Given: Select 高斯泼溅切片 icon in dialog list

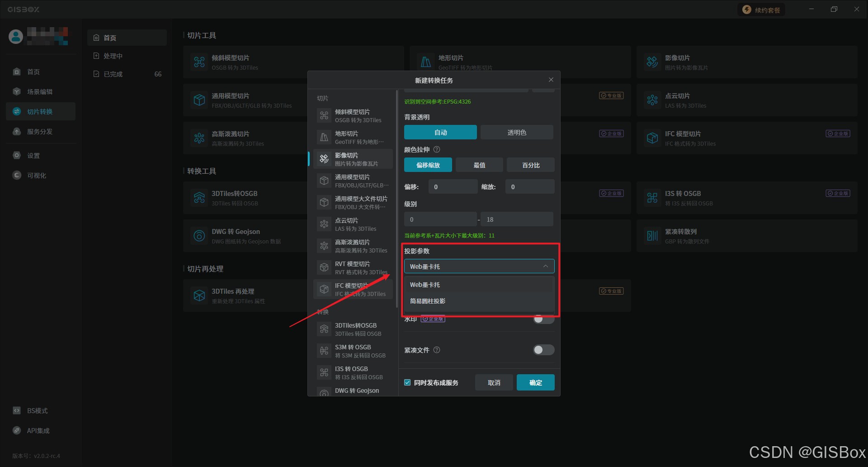Looking at the screenshot, I should (324, 246).
